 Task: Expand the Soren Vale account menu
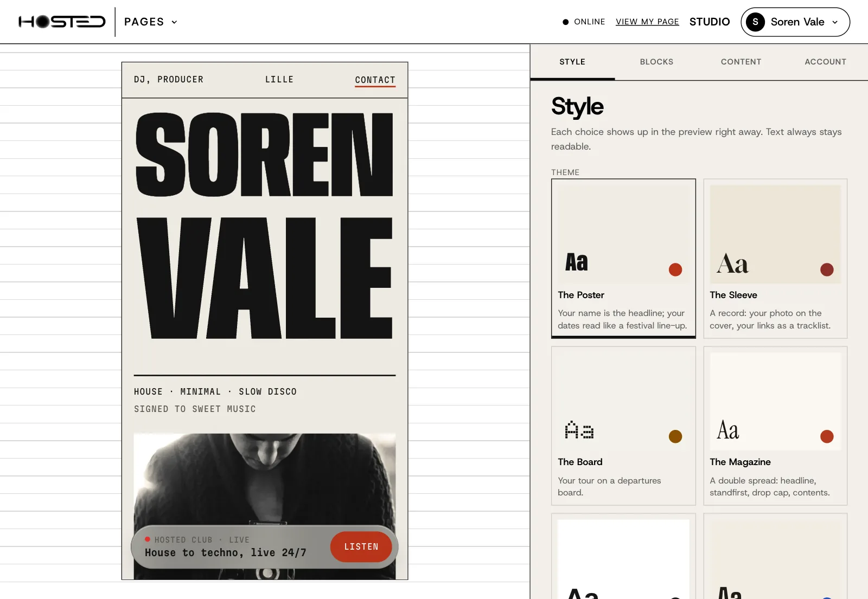click(x=795, y=22)
